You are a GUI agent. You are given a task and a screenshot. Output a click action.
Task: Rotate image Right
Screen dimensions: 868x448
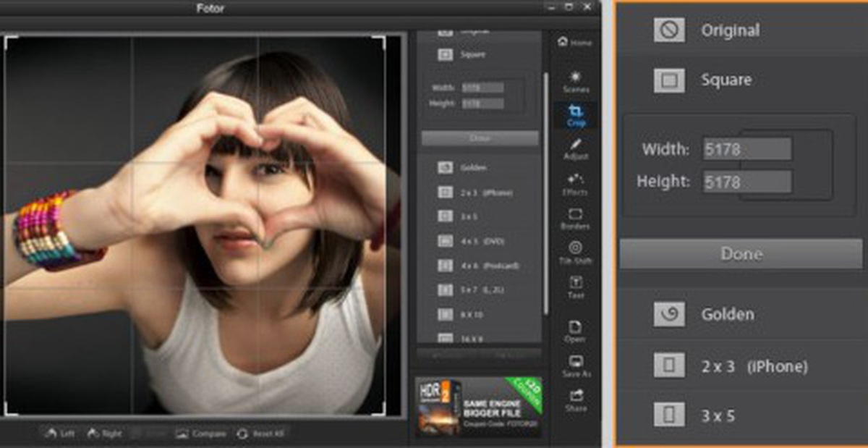tap(105, 434)
